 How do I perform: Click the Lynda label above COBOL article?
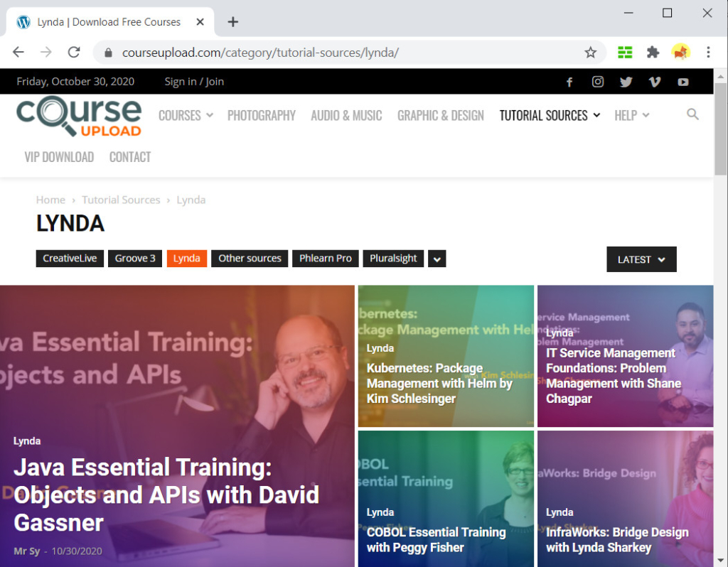pos(380,512)
